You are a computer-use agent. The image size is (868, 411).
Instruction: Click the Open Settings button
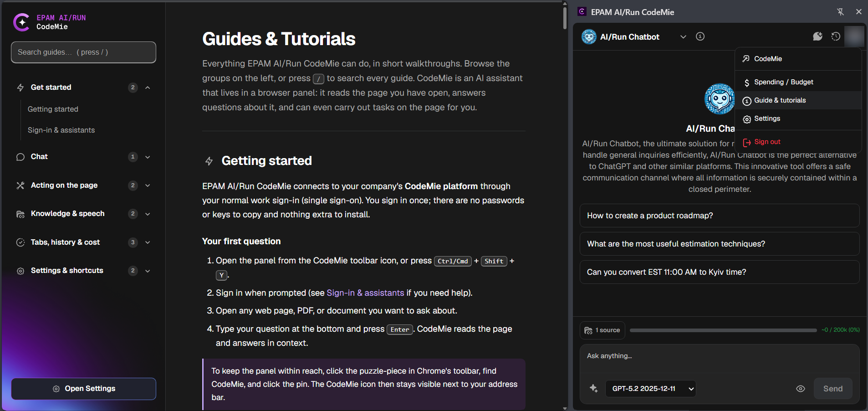(x=83, y=389)
